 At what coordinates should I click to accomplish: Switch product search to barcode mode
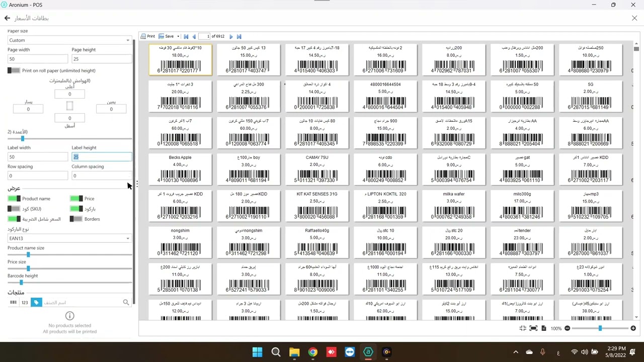(x=13, y=302)
